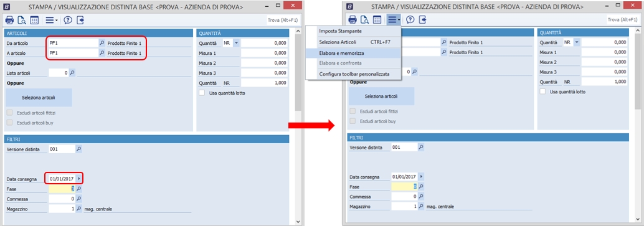644x226 pixels.
Task: Click Fase yellow field in left window
Action: 62,189
